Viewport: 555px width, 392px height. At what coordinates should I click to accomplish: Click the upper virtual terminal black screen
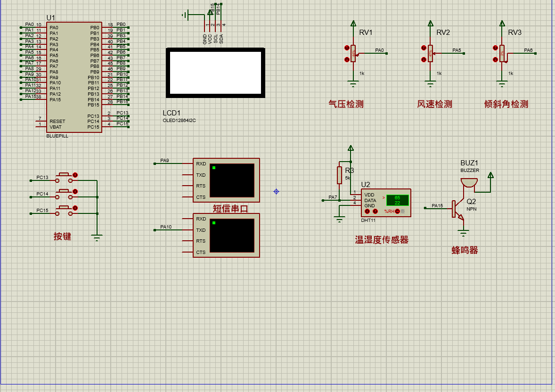click(x=232, y=180)
